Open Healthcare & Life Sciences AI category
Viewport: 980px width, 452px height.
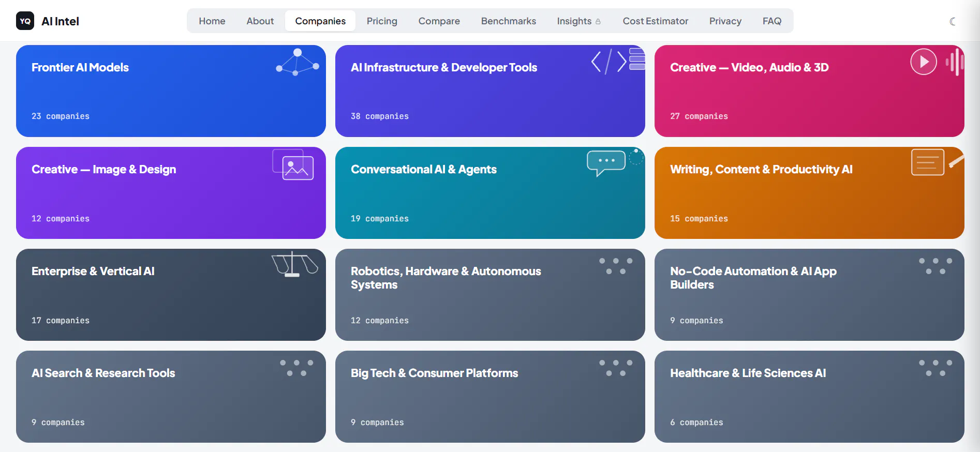tap(809, 397)
